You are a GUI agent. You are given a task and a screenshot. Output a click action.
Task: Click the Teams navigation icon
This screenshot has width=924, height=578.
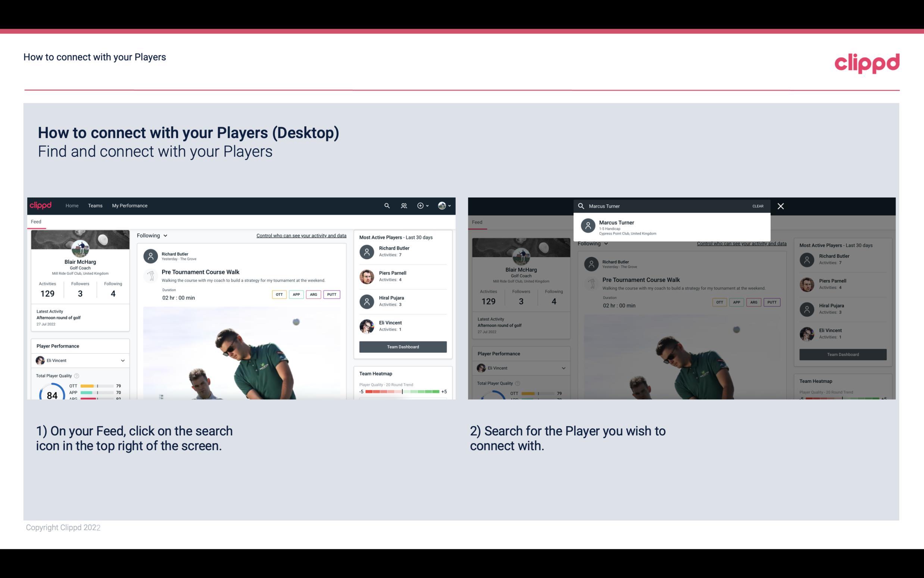(x=95, y=205)
